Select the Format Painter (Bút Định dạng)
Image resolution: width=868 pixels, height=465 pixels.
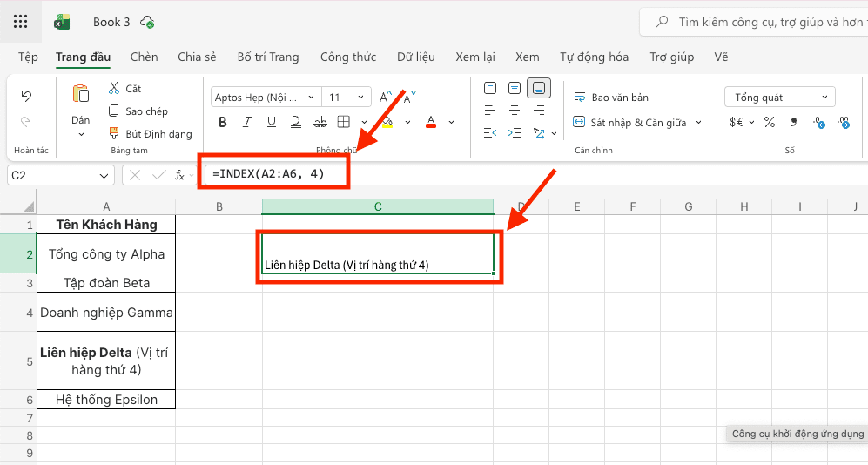point(151,134)
